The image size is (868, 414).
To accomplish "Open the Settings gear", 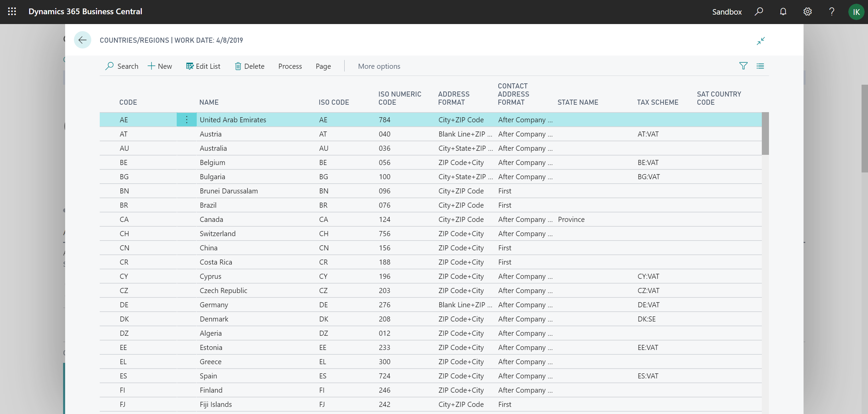I will [807, 12].
